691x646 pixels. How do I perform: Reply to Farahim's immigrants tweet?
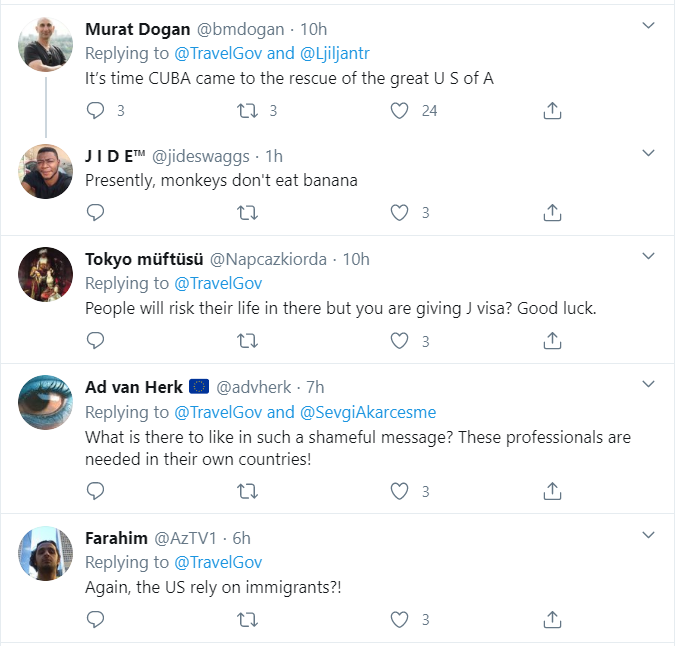[x=96, y=620]
